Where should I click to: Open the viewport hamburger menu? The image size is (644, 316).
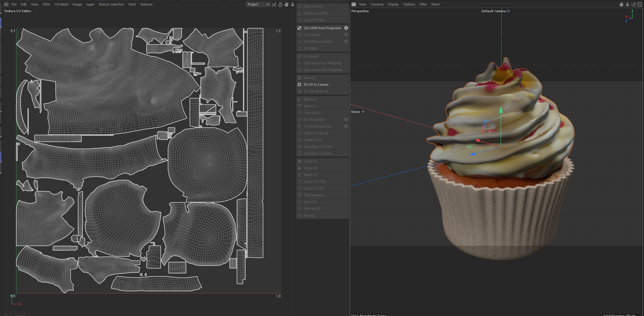pyautogui.click(x=354, y=4)
